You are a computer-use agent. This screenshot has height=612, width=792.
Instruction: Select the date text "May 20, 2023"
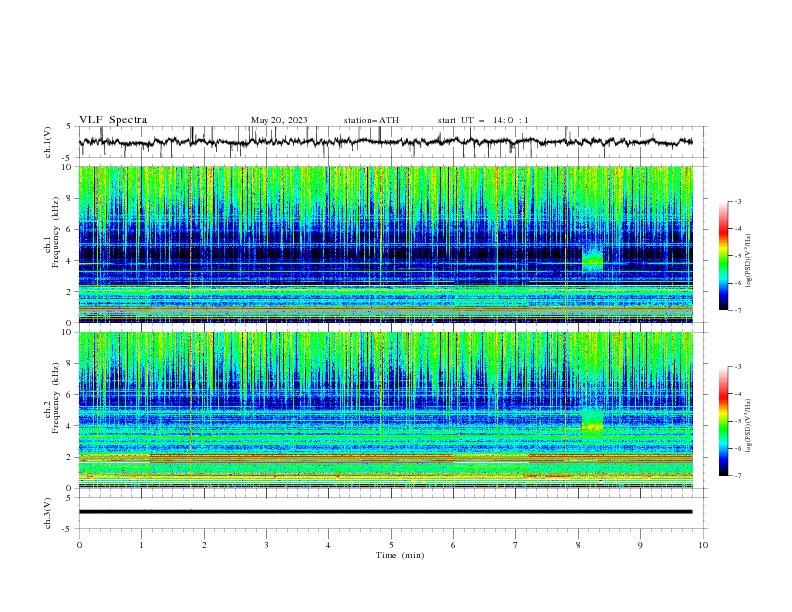(279, 120)
